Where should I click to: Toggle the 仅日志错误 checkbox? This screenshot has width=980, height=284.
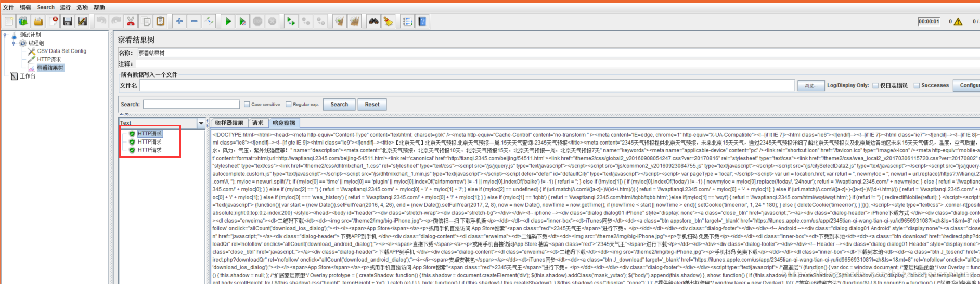(x=875, y=86)
